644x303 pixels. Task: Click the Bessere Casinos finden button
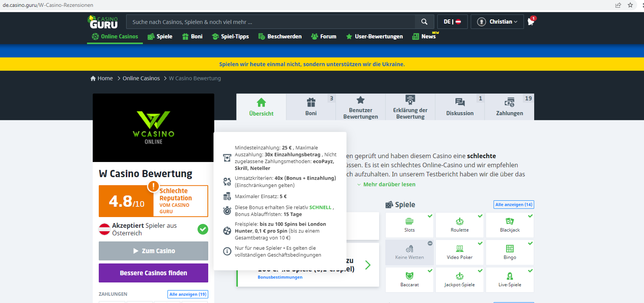153,273
